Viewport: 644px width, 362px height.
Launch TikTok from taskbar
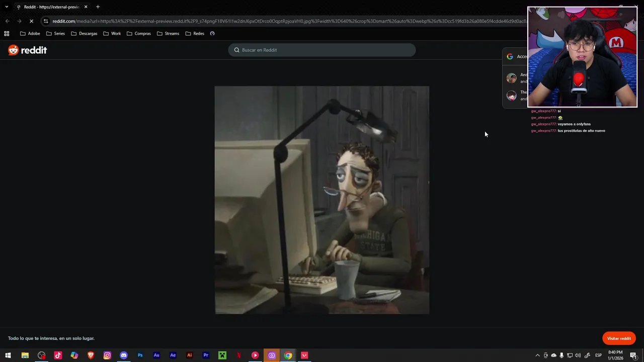click(x=58, y=355)
